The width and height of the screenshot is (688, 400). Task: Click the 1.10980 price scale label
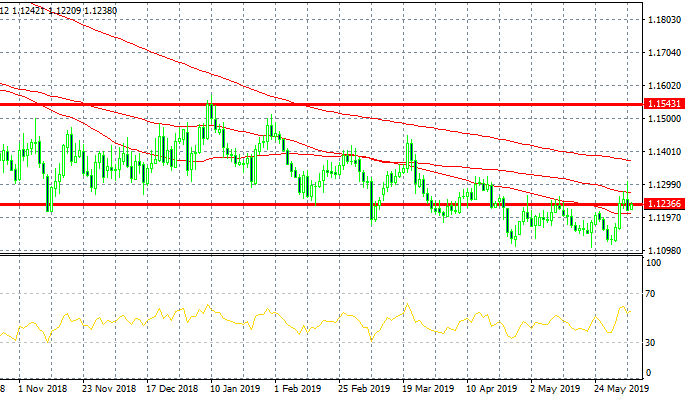[x=663, y=250]
